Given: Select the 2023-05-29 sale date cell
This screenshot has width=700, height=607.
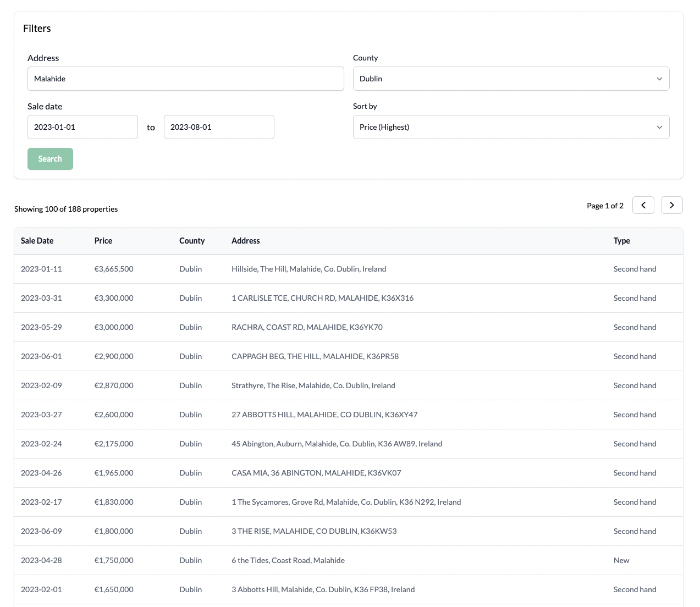Looking at the screenshot, I should [x=41, y=327].
